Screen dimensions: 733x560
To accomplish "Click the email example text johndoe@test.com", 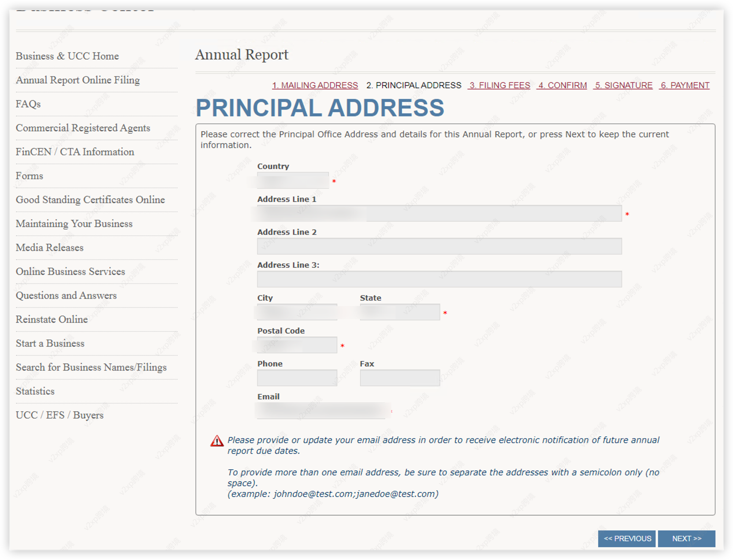I will 314,494.
